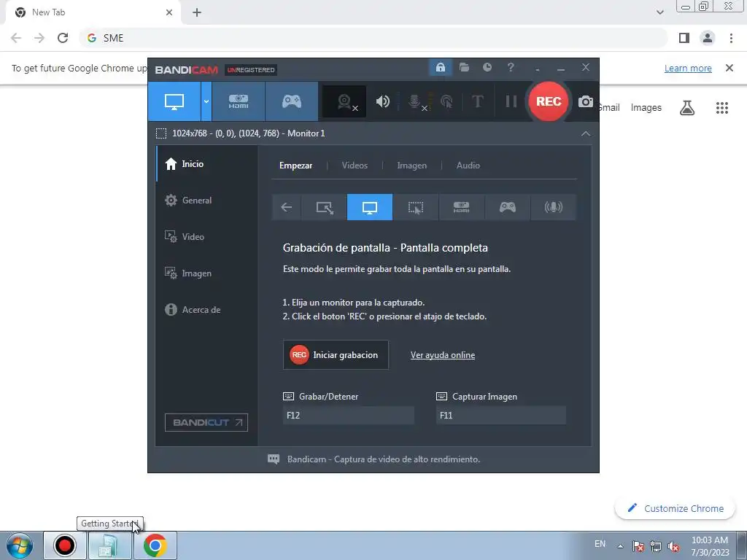
Task: Select screen recording mode in Bandicam top bar
Action: [x=174, y=101]
